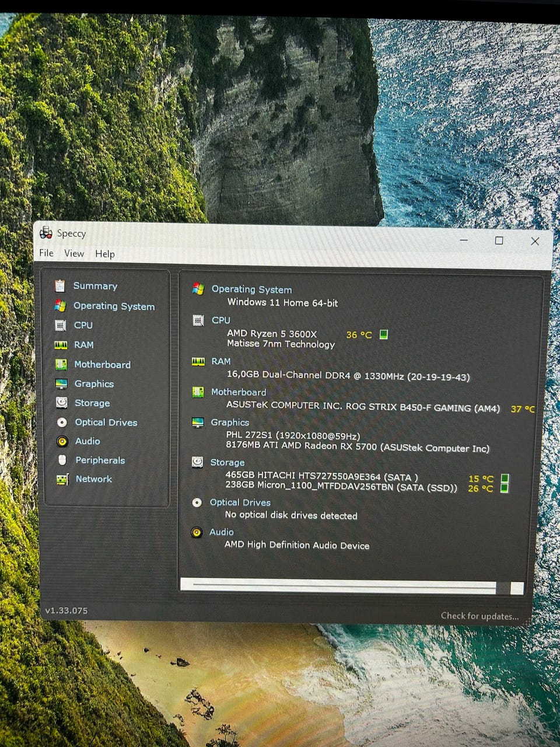The height and width of the screenshot is (747, 560).
Task: Open the Motherboard heading in summary panel
Action: (238, 392)
